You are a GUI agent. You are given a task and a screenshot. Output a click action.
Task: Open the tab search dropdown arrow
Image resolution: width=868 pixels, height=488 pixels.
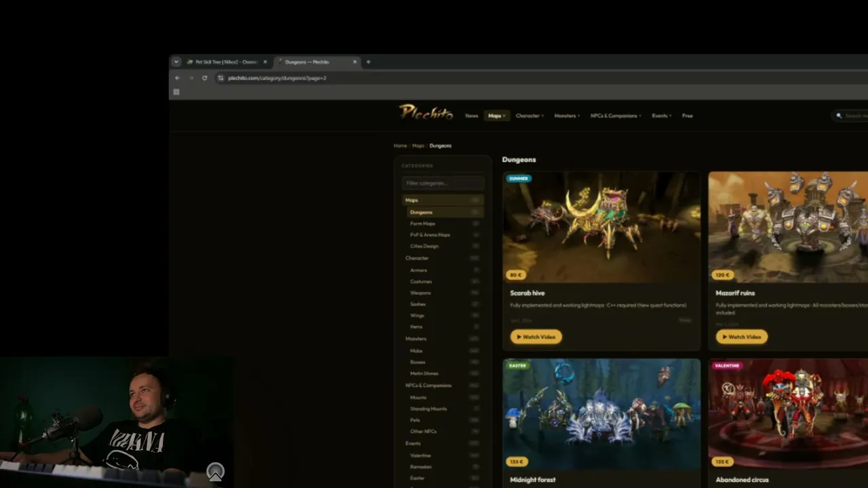tap(176, 62)
